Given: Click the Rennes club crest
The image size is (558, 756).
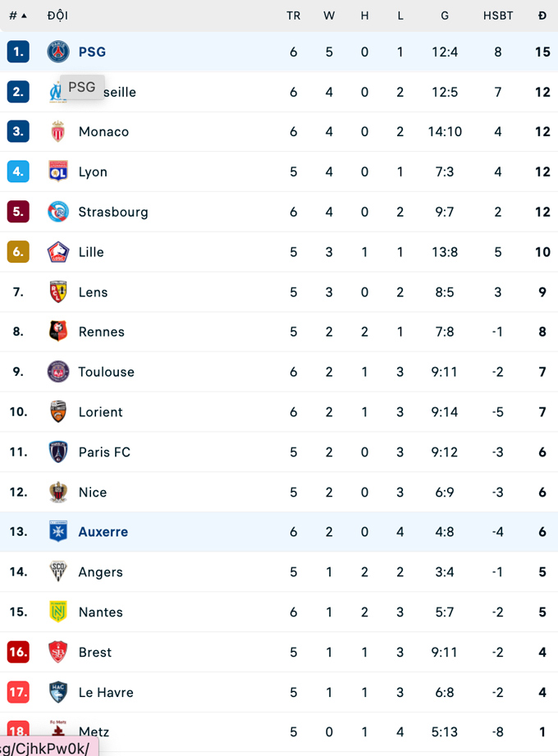Looking at the screenshot, I should [x=58, y=332].
